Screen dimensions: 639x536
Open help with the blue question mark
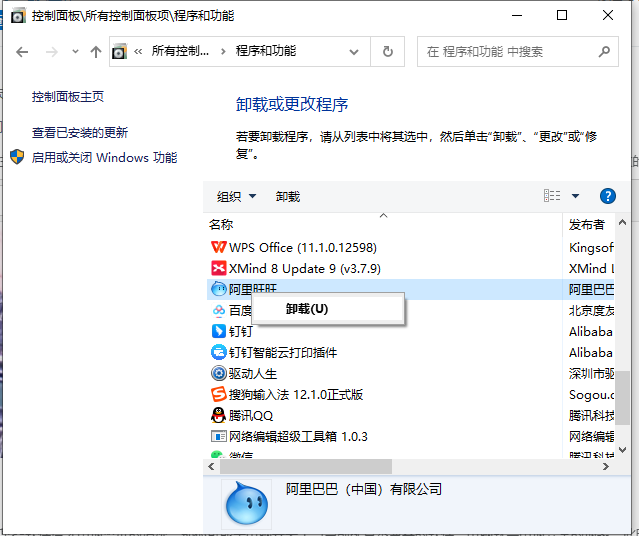pyautogui.click(x=608, y=196)
